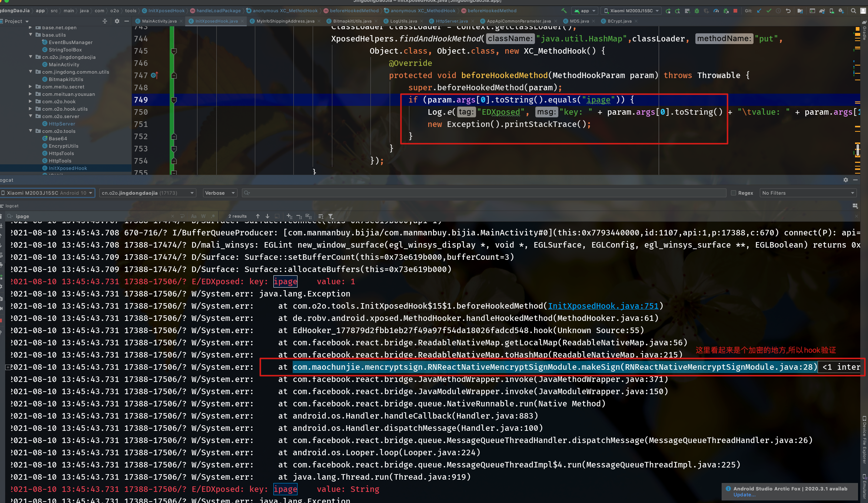This screenshot has height=503, width=868.
Task: Open the Profiler gauge icon
Action: 716,11
